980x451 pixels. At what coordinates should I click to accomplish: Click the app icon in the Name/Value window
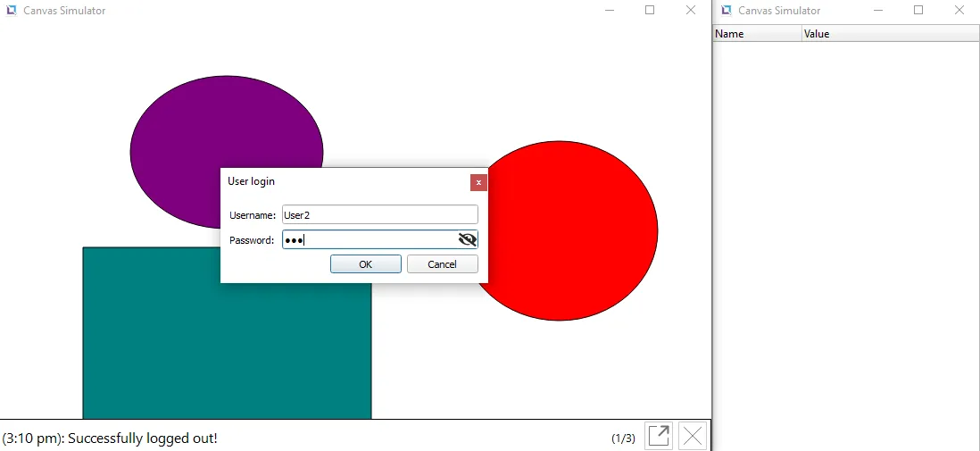coord(726,11)
